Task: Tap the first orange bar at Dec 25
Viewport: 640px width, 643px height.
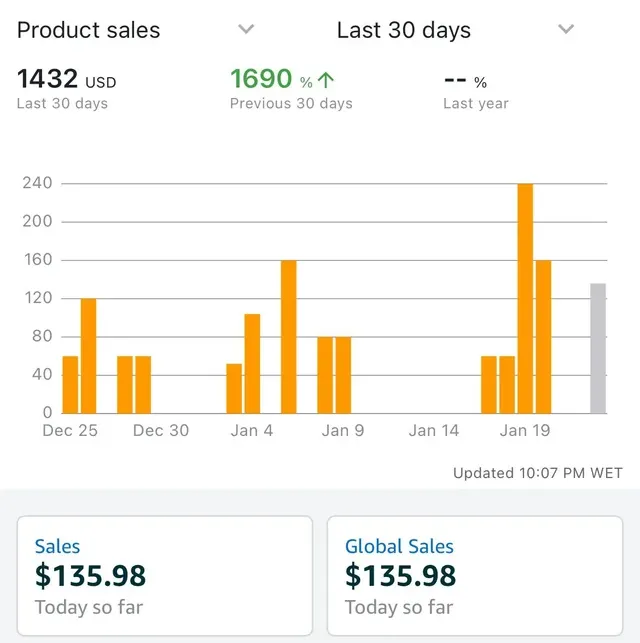Action: [x=70, y=384]
